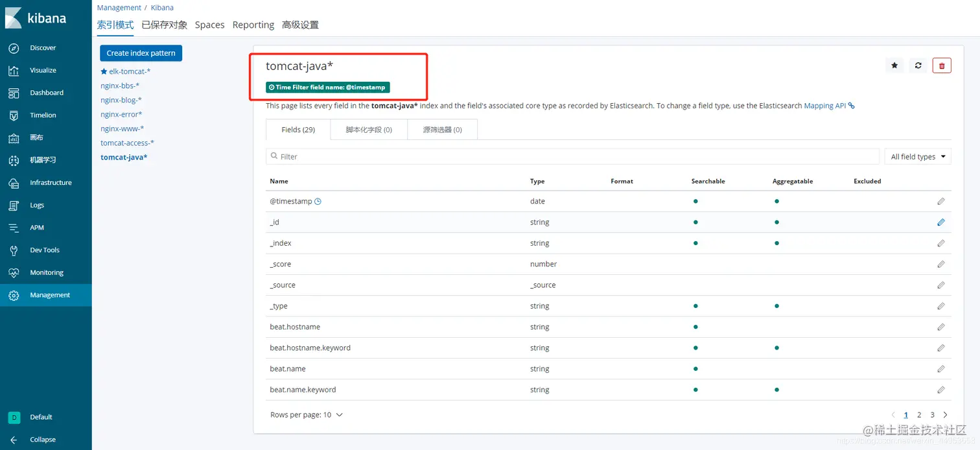Delete the tomcat-java* index pattern
The image size is (980, 450).
click(x=942, y=65)
